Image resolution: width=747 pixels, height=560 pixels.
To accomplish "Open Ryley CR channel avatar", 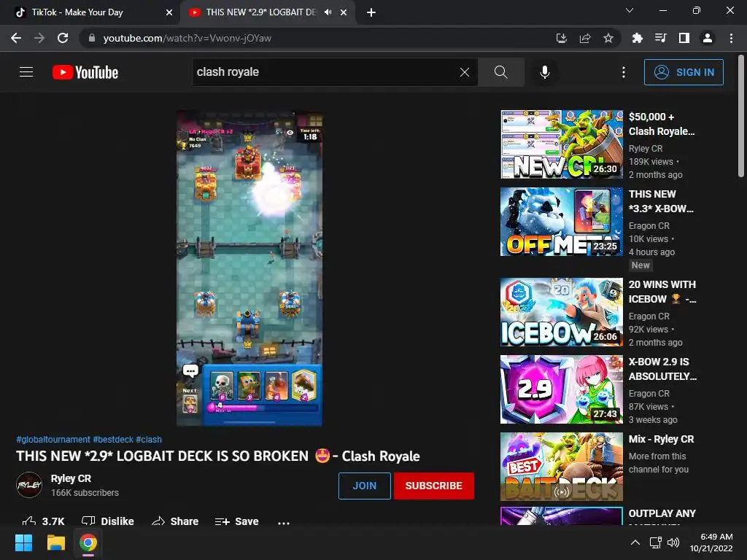I will [x=29, y=485].
